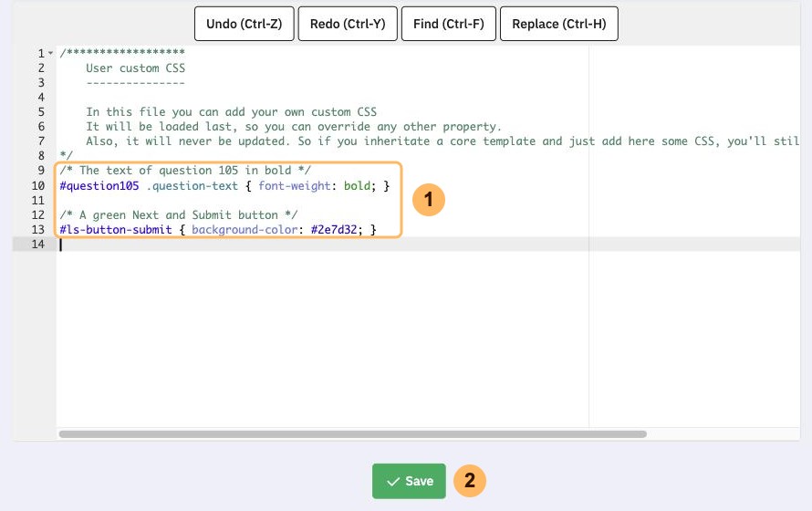Click line number 10 in the gutter
This screenshot has width=812, height=511.
point(38,186)
